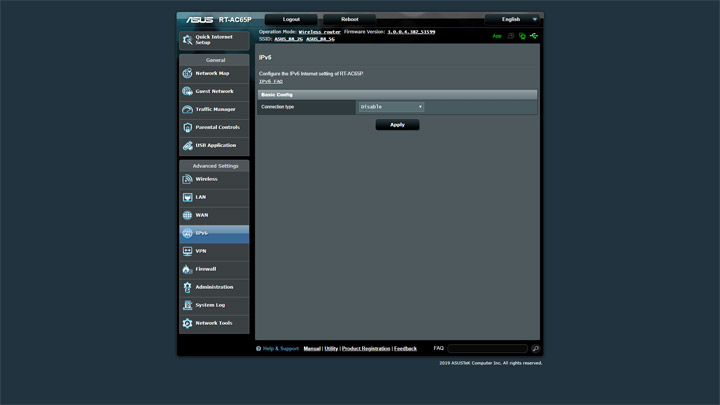
Task: Click the ASUS_B8_2G SSID link
Action: tap(288, 39)
